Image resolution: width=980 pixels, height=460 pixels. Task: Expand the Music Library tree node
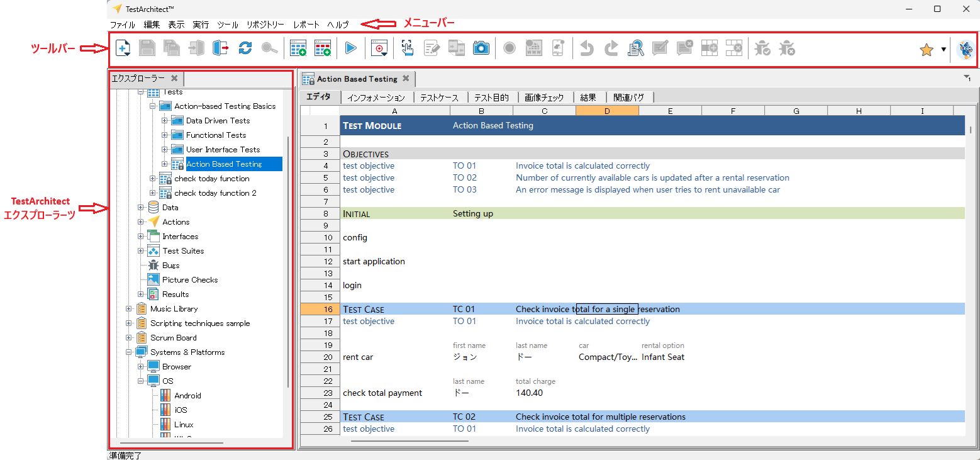(x=129, y=309)
